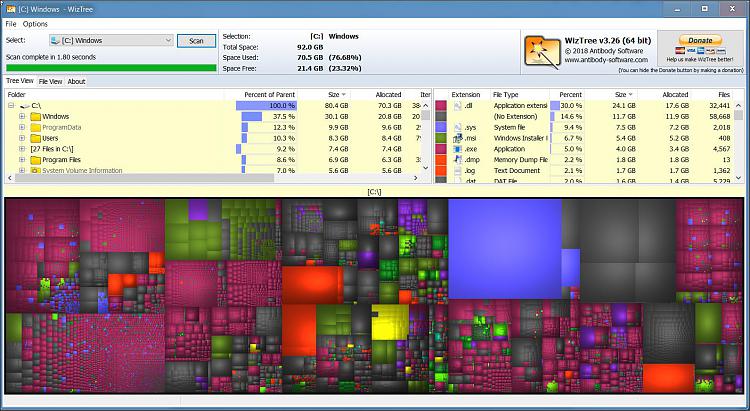Select the Memory Dump File row text
The width and height of the screenshot is (750, 411).
tap(521, 160)
